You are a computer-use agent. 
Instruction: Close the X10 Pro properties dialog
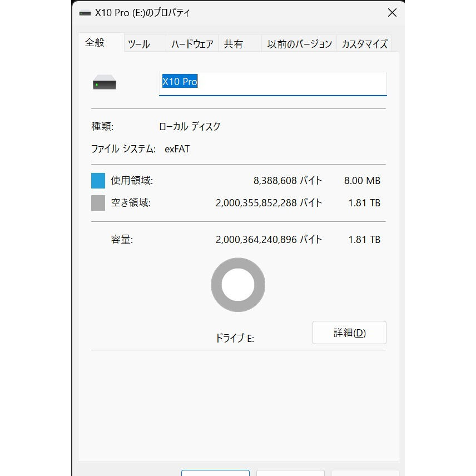tap(392, 13)
